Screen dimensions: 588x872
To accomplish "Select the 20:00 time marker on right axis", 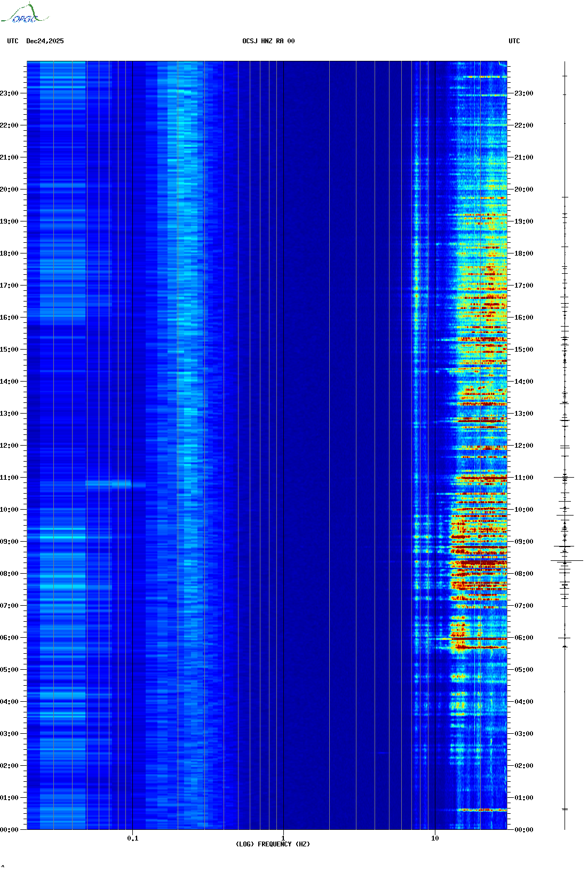I will (523, 189).
